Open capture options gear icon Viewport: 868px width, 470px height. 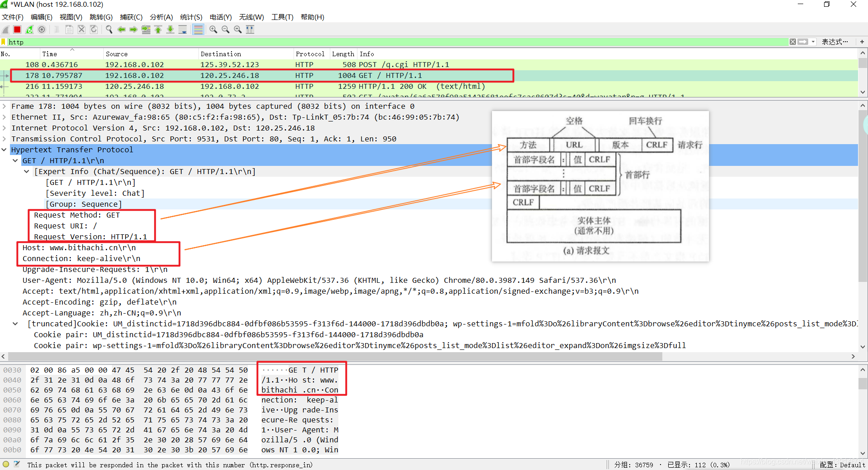point(42,29)
